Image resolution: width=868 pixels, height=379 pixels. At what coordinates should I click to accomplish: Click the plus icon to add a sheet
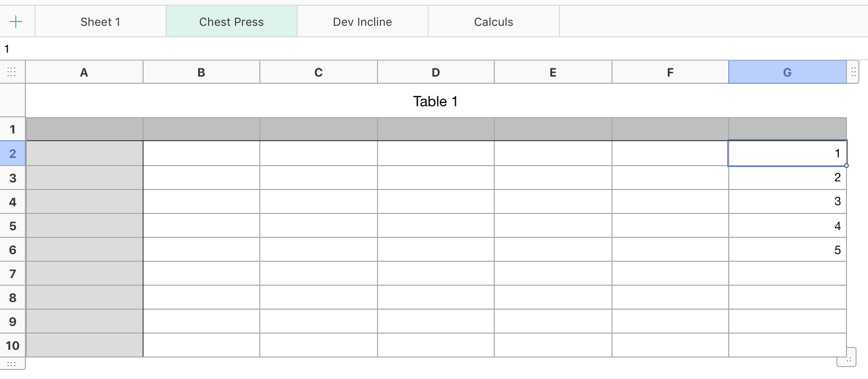click(16, 22)
